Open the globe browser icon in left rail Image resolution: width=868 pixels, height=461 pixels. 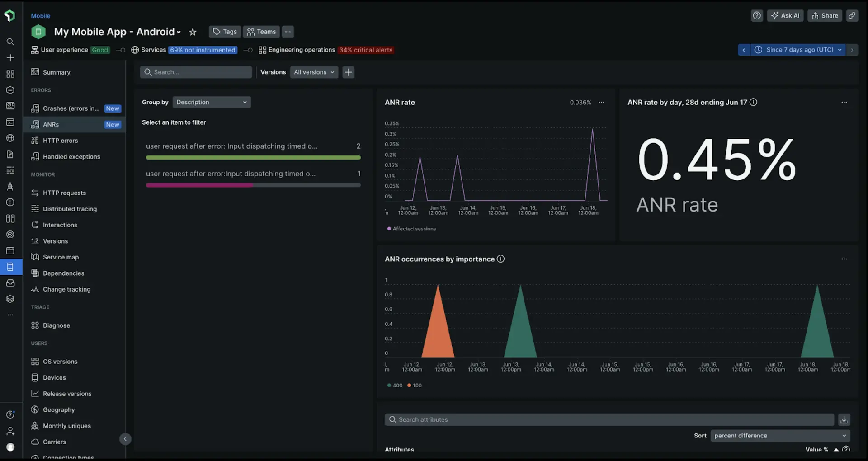10,138
